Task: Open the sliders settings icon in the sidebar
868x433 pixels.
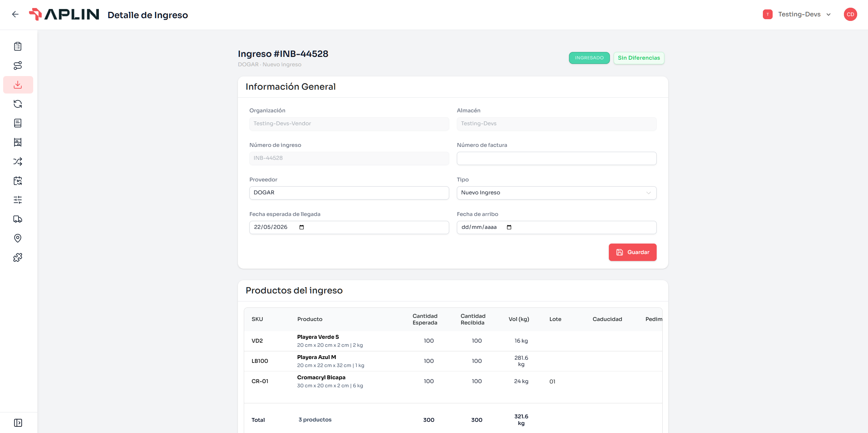Action: tap(18, 200)
